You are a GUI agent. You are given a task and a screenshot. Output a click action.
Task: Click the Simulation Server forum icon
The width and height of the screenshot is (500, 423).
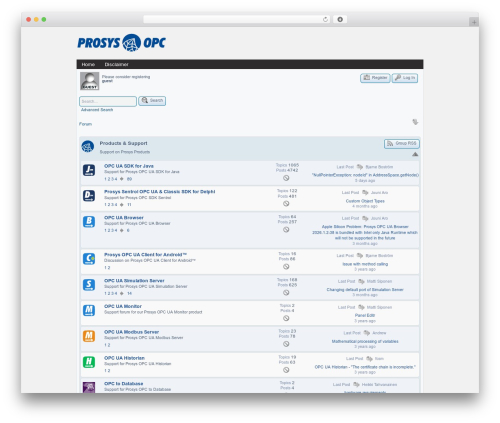(x=89, y=285)
